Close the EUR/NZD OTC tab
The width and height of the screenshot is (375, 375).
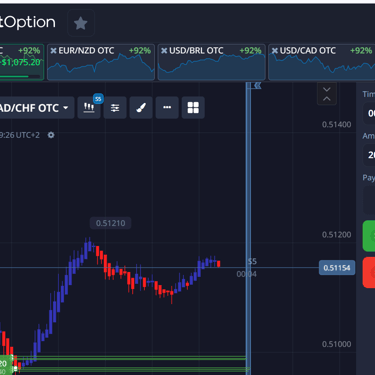point(53,51)
